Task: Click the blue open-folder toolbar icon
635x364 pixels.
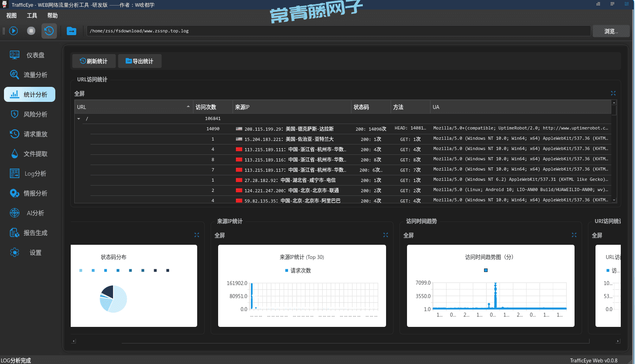Action: coord(72,31)
